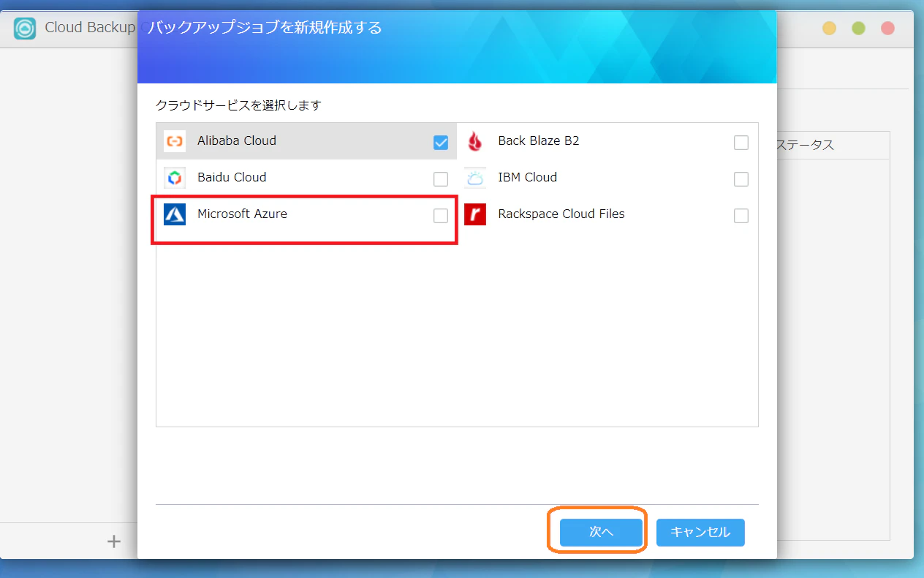Click the IBM Cloud logo icon

click(475, 178)
